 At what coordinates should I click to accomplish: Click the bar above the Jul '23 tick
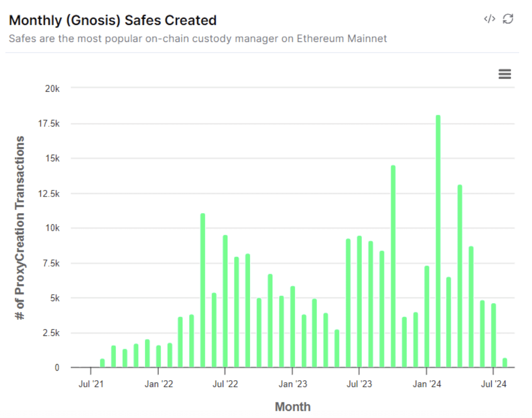tap(359, 302)
